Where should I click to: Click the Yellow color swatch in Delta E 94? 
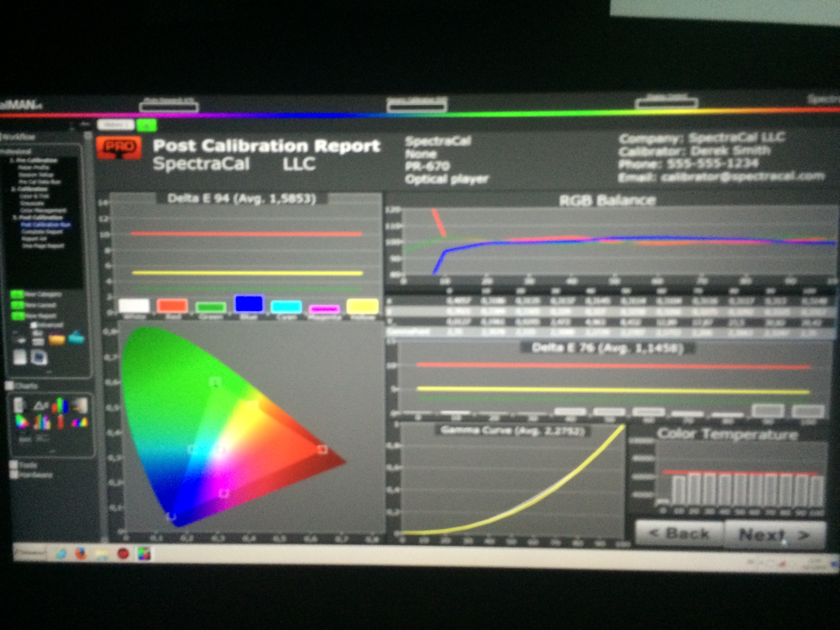(363, 306)
